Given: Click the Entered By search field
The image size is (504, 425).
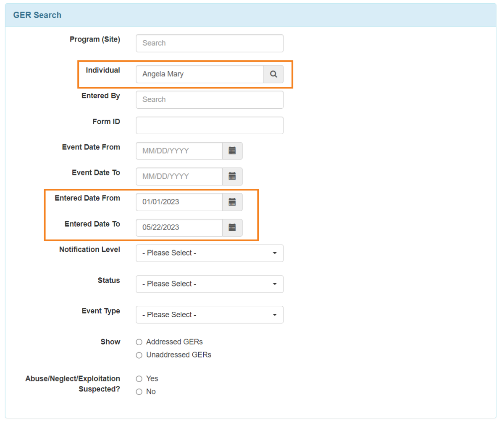Looking at the screenshot, I should coord(209,100).
